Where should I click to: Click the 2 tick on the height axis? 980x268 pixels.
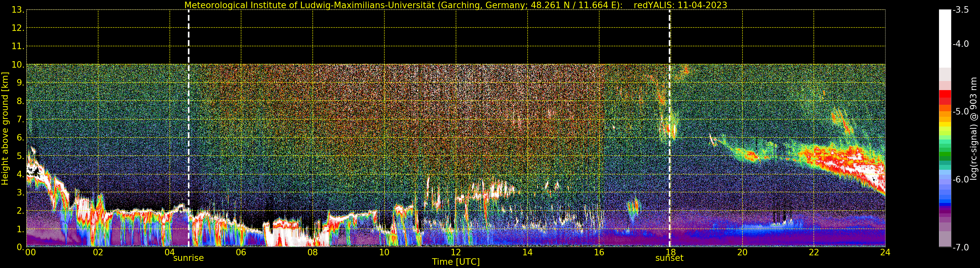(x=20, y=211)
